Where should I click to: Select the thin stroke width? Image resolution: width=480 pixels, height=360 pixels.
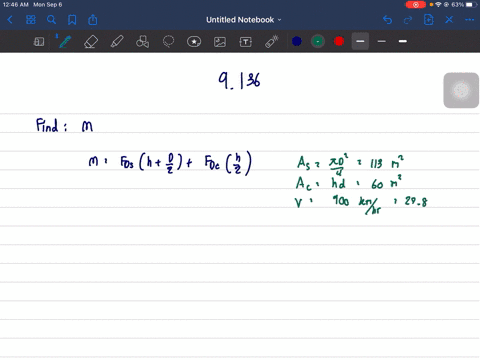[x=382, y=41]
